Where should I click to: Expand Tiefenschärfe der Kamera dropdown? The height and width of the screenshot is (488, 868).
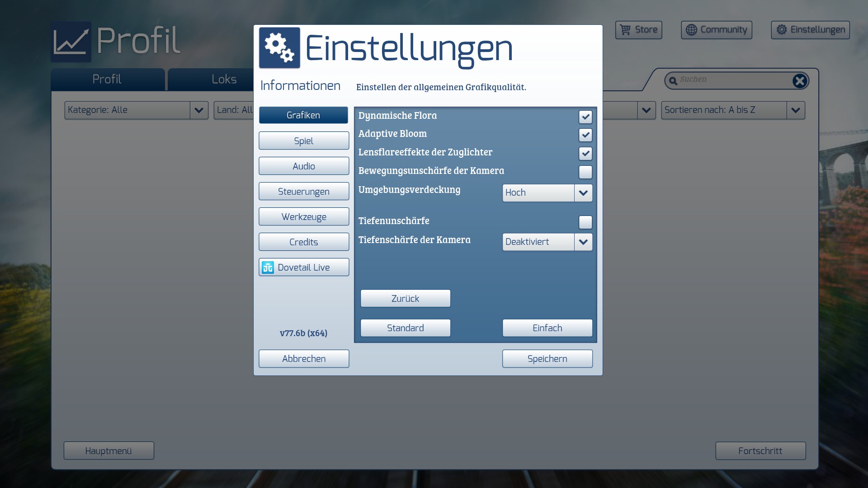(x=583, y=242)
